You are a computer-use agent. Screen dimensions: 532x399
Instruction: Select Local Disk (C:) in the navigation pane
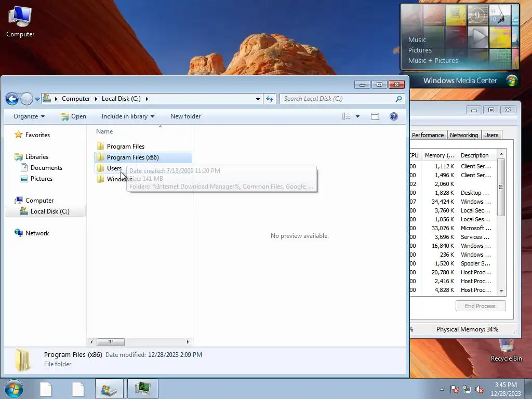(45, 211)
